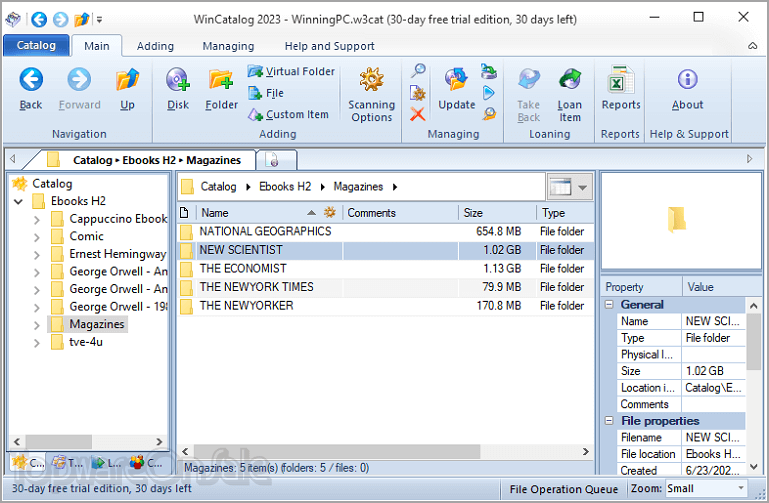Select THE NEWYORKER folder row
The height and width of the screenshot is (503, 769).
point(385,306)
